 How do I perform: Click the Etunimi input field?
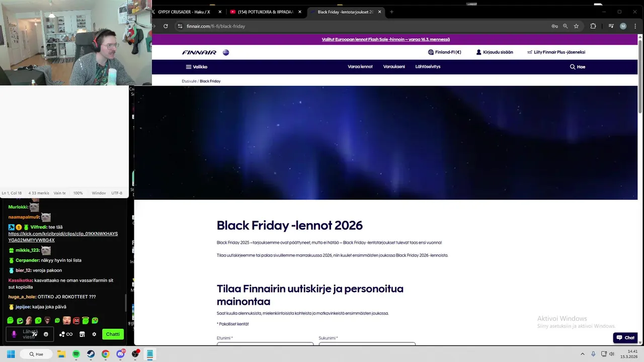click(x=265, y=343)
